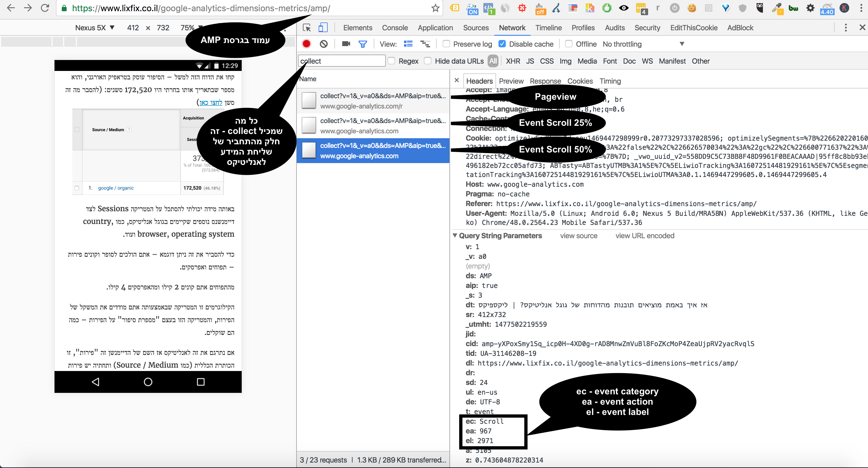Click the 'bw' extension icon
This screenshot has height=468, width=868.
[x=793, y=8]
